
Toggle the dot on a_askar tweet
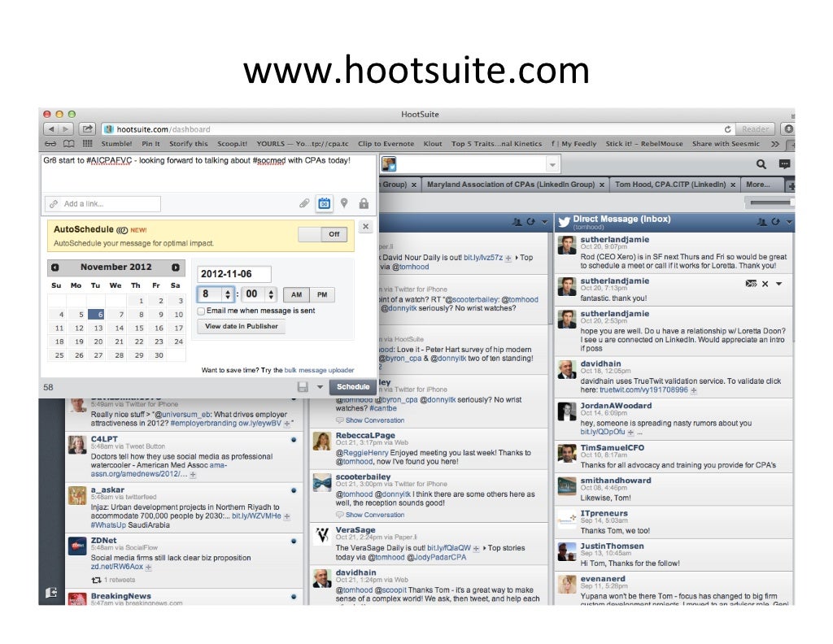[293, 490]
